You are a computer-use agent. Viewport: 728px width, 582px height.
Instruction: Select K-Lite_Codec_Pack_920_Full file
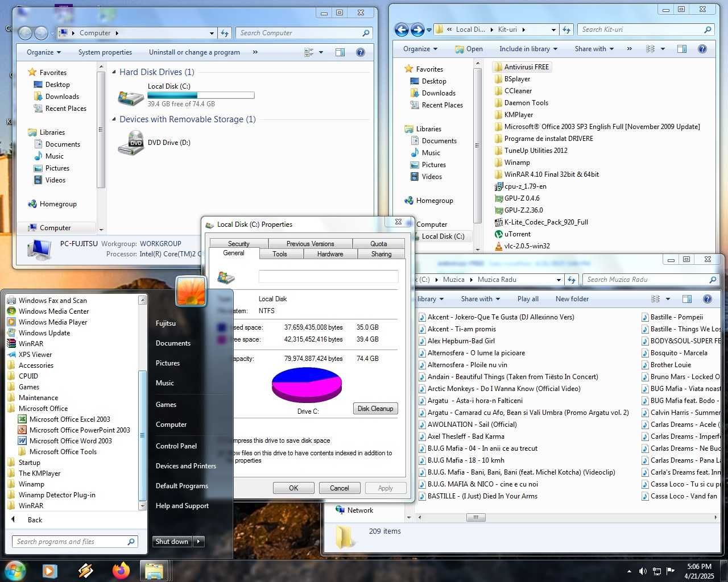click(x=541, y=222)
